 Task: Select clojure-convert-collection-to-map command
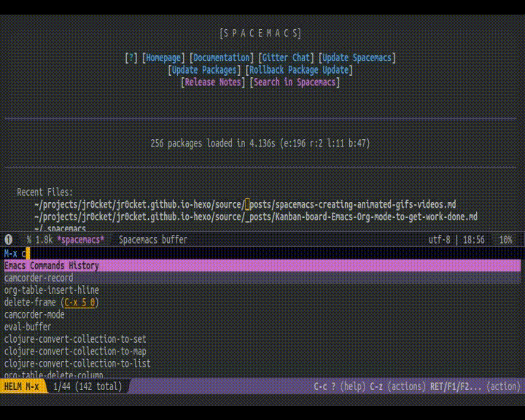[x=75, y=351]
